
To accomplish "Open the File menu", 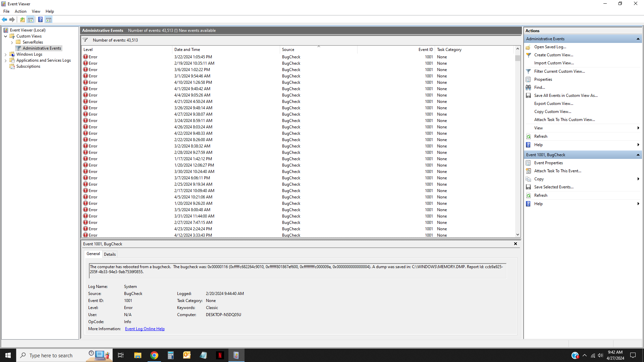I will click(x=6, y=11).
